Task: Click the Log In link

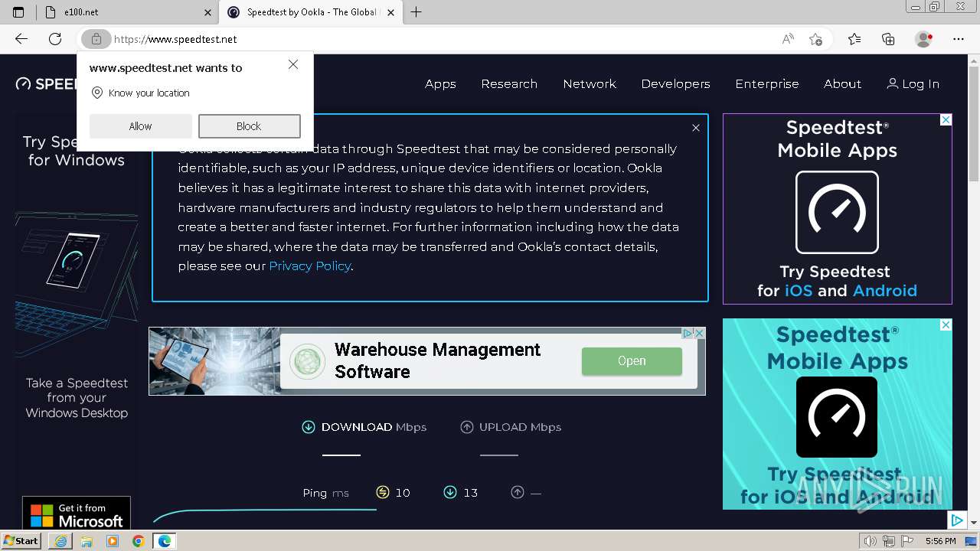Action: 913,84
